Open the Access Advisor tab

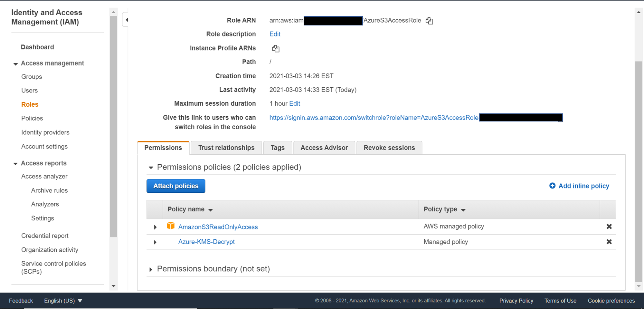(x=324, y=148)
